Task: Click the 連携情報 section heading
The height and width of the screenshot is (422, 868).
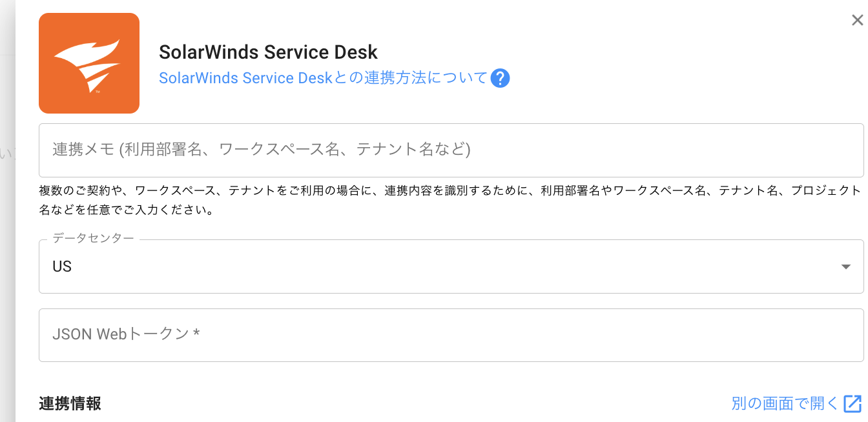Action: pos(70,404)
